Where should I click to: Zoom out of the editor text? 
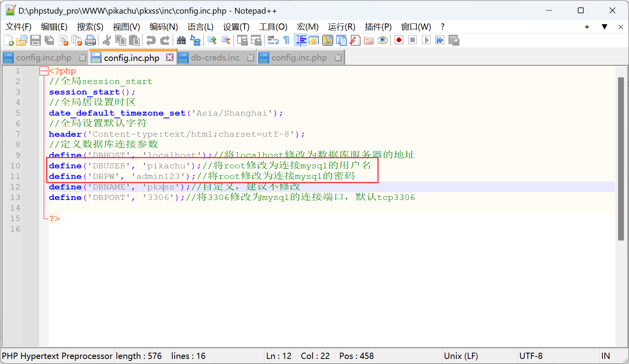coord(225,40)
